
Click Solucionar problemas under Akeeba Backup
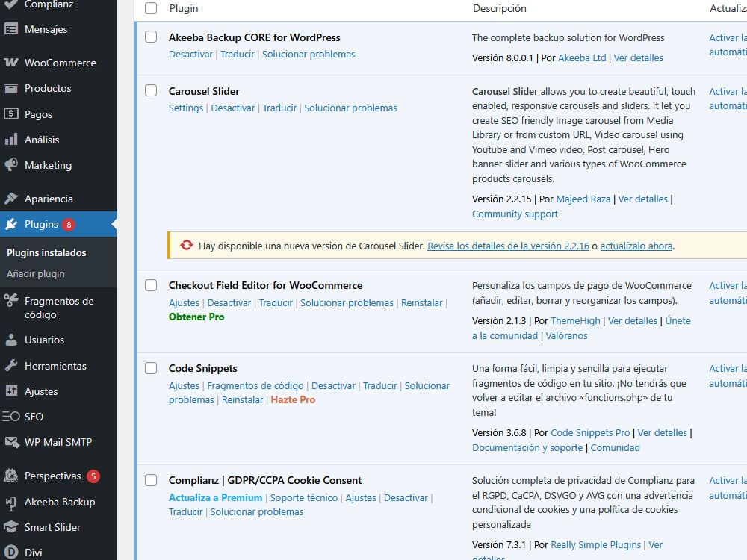(x=309, y=55)
